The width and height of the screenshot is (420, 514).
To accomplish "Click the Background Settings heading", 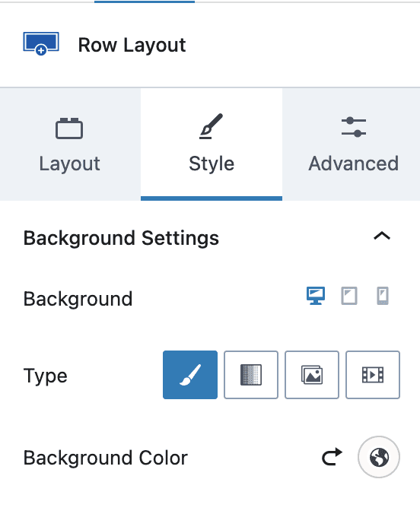I will click(x=121, y=238).
